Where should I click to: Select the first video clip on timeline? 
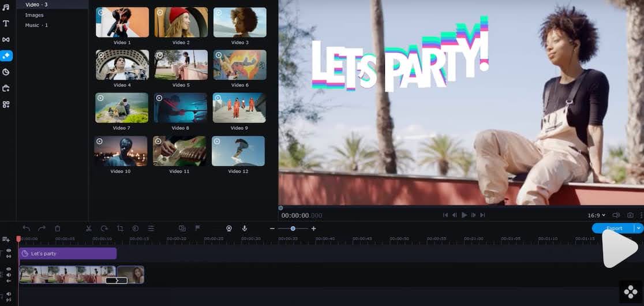point(68,274)
